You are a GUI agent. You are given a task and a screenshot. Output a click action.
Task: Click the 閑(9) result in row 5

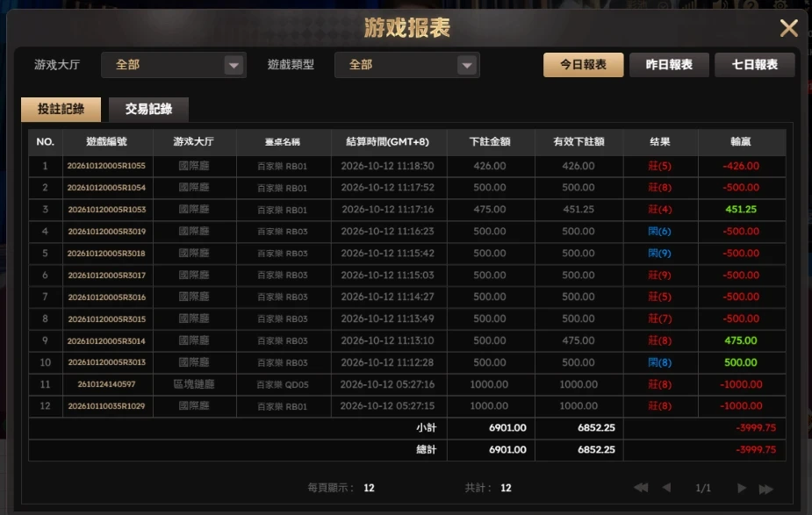(x=660, y=253)
